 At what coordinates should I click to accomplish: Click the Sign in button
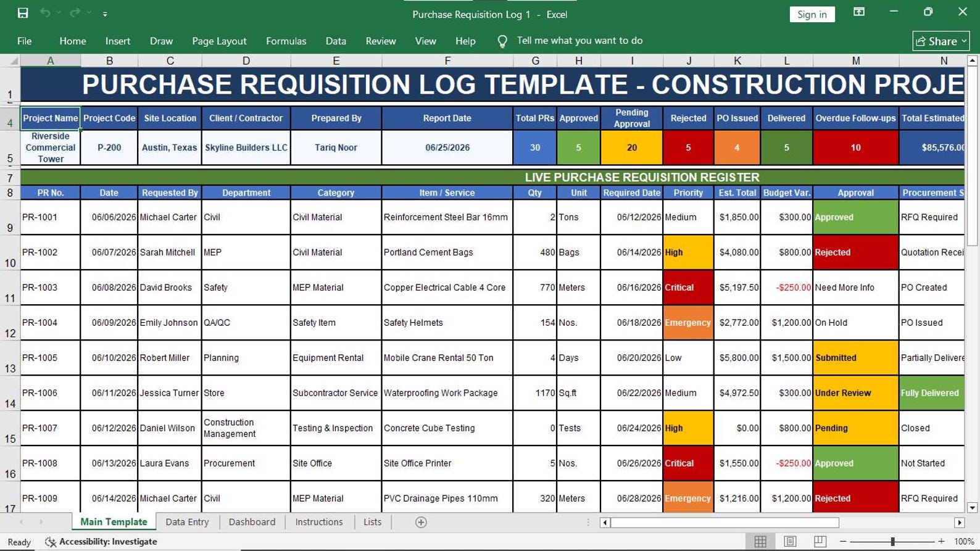[812, 15]
